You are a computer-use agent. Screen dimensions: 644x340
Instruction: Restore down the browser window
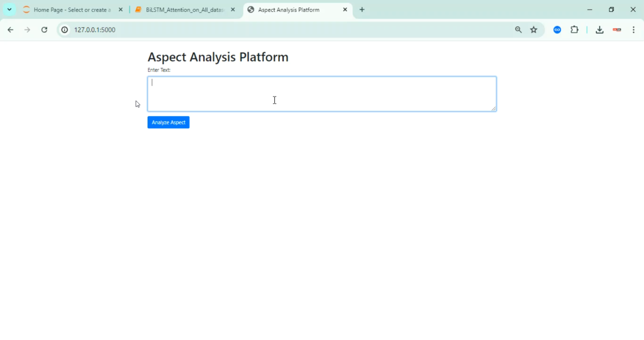pos(611,9)
